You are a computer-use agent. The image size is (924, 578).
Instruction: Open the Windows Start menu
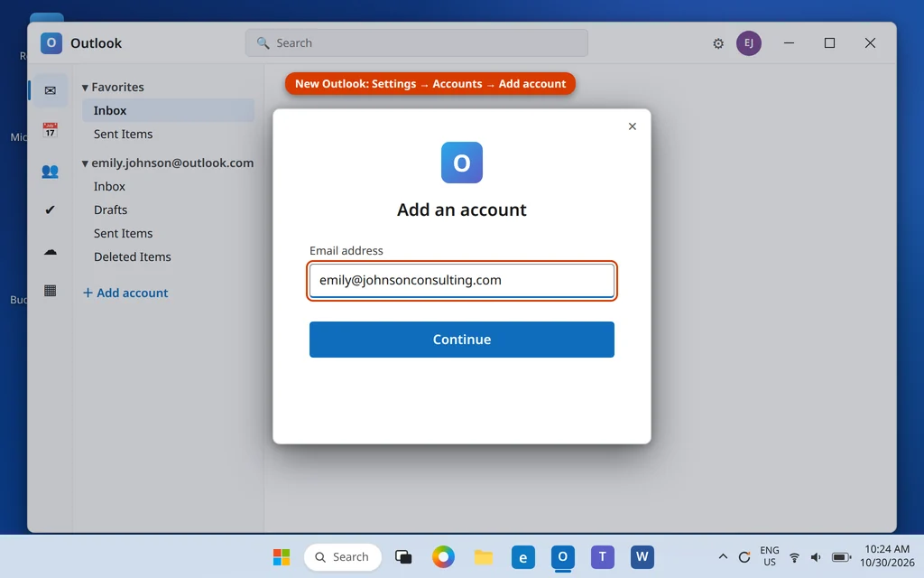pyautogui.click(x=282, y=556)
